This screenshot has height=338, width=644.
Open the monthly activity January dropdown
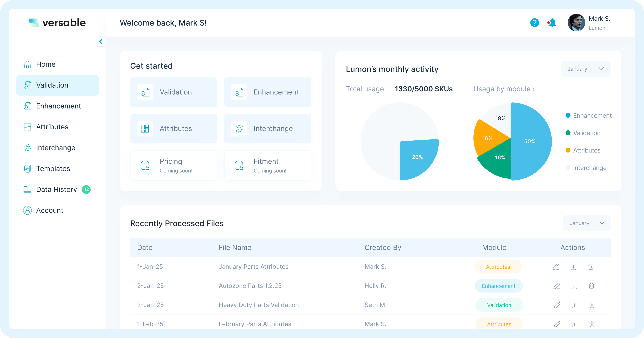(x=585, y=69)
